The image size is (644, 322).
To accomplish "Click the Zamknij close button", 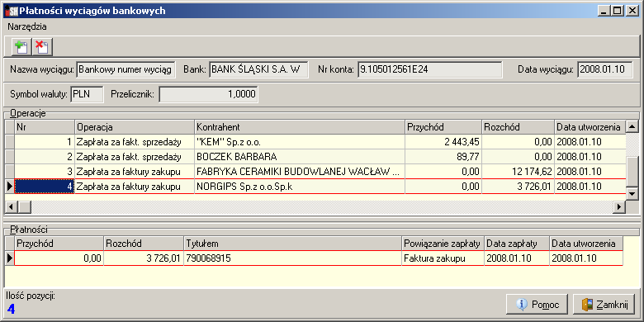I will (x=604, y=305).
